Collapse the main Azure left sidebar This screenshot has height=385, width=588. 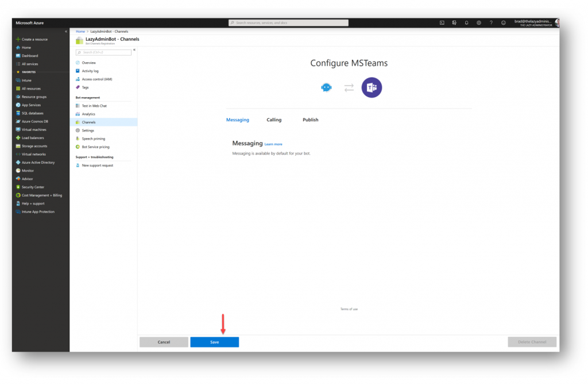tap(66, 32)
